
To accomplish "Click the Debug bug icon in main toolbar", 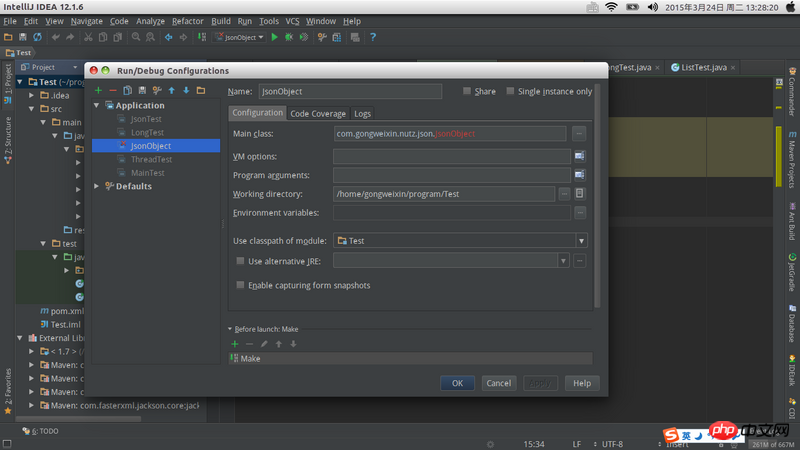I will pos(290,37).
